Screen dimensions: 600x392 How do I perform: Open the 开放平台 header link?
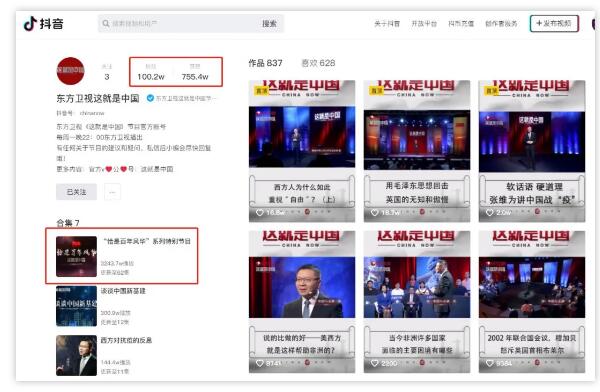tap(424, 24)
